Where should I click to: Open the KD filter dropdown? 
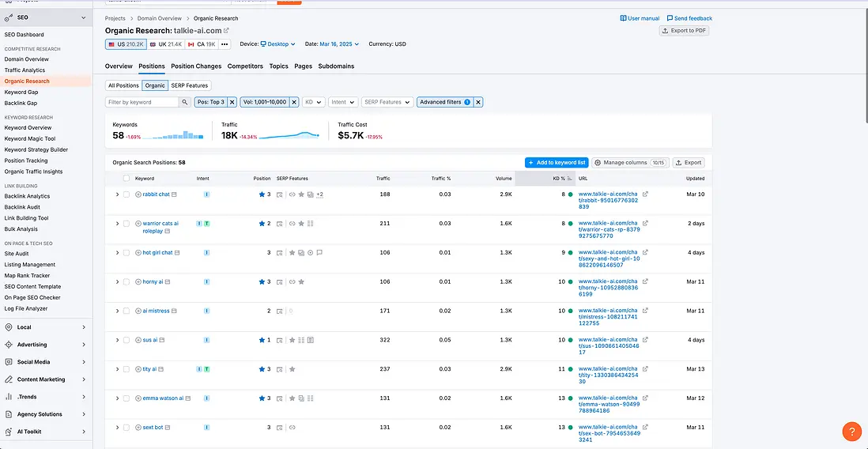pos(314,102)
